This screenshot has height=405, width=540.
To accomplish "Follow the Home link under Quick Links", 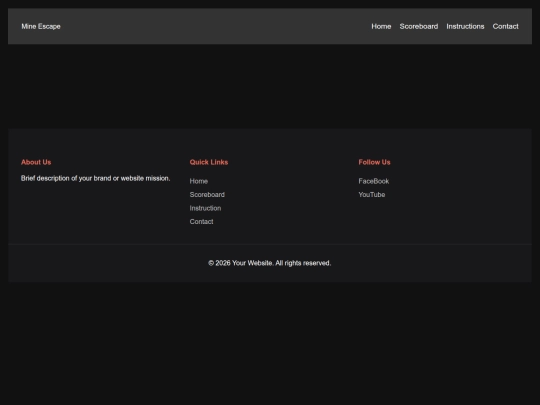I will 199,181.
